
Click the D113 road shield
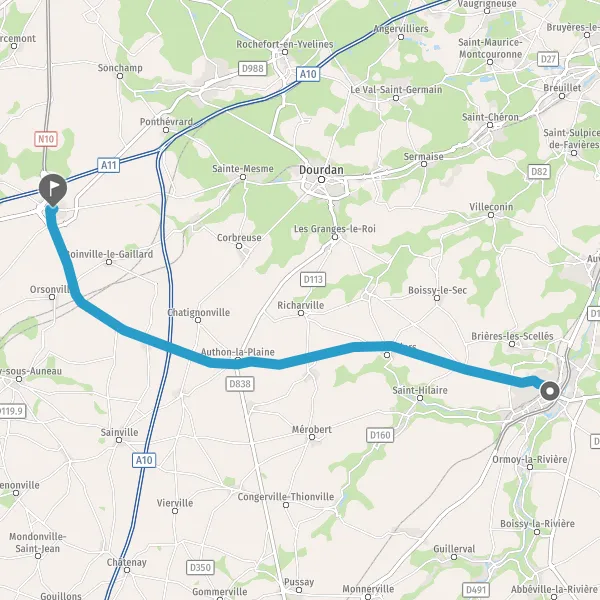(x=313, y=279)
